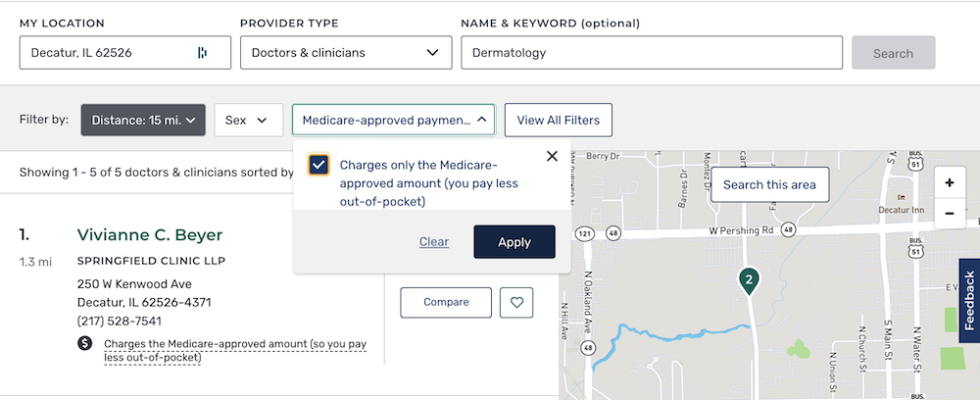Click the dollar sign Medicare icon
Viewport: 980px width, 400px height.
pos(85,343)
